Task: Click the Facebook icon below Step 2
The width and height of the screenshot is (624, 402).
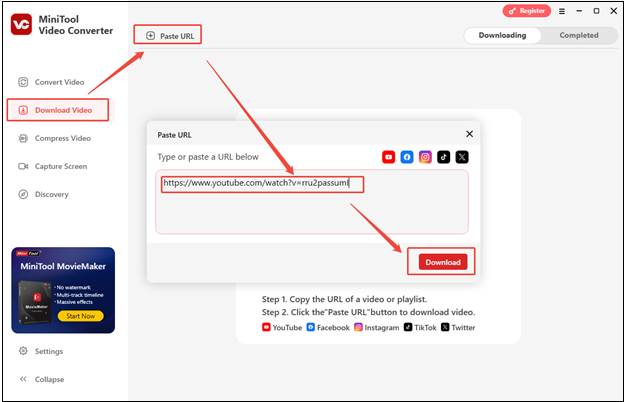Action: click(311, 327)
